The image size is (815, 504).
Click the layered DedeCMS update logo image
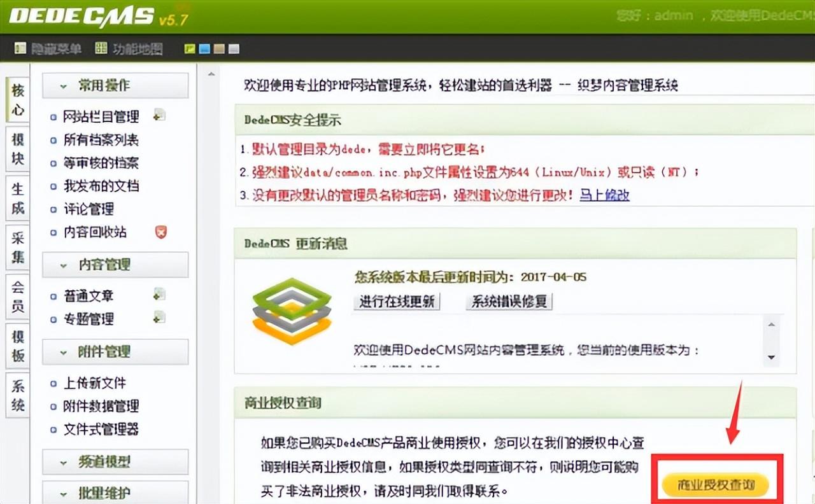(x=292, y=311)
